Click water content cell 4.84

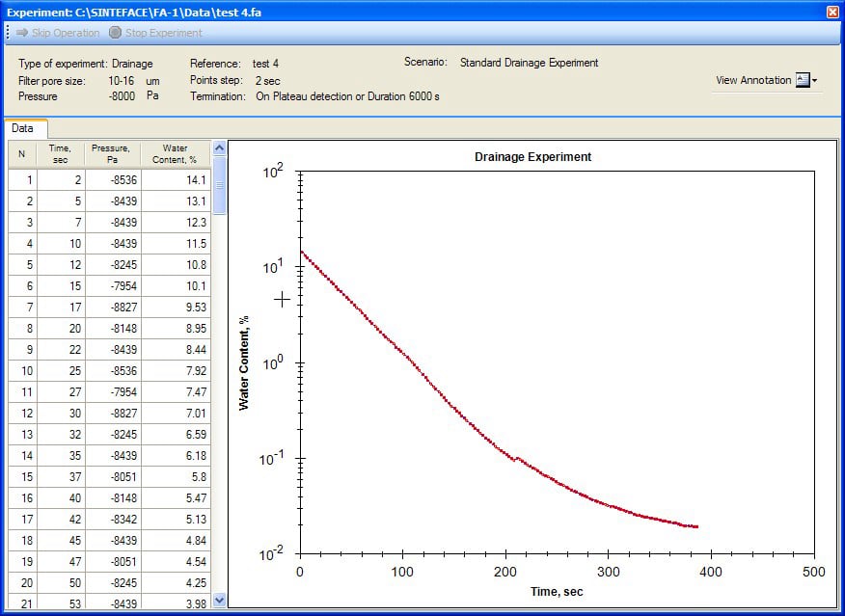(176, 541)
